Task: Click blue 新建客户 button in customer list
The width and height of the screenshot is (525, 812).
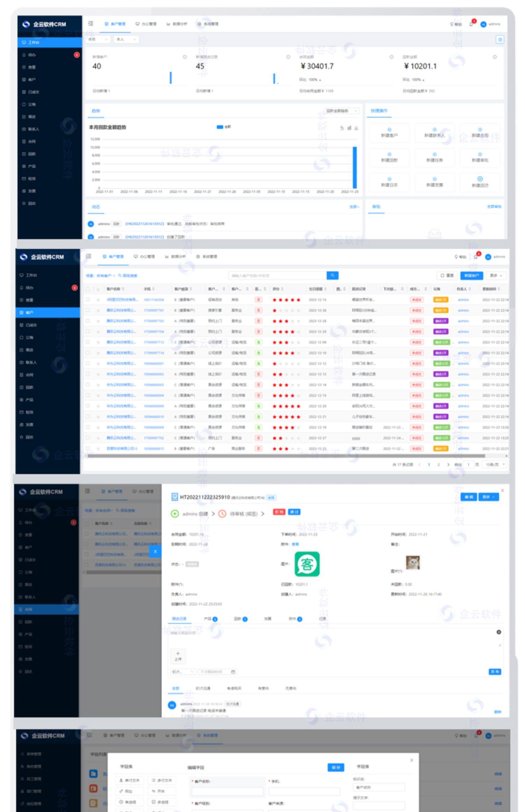Action: click(x=471, y=276)
